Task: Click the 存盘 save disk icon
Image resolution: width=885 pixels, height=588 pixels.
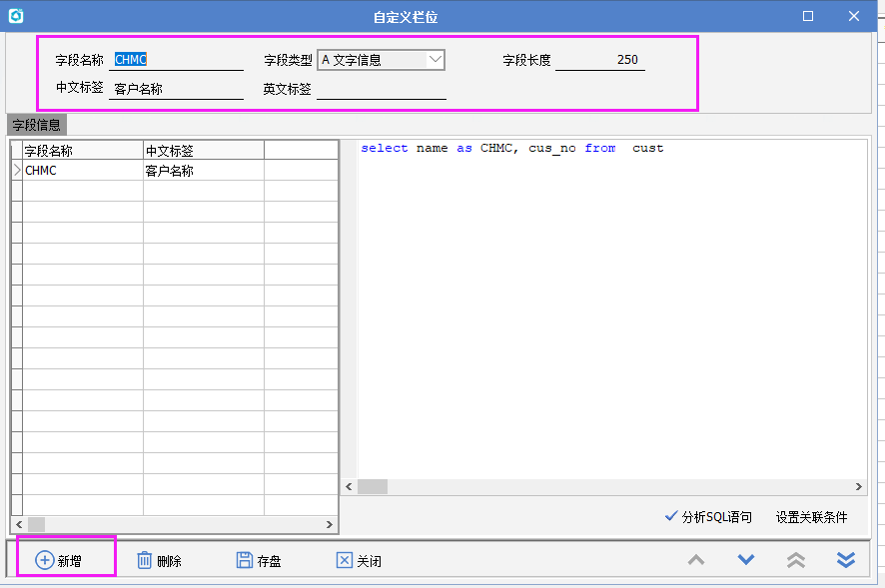Action: pyautogui.click(x=244, y=560)
